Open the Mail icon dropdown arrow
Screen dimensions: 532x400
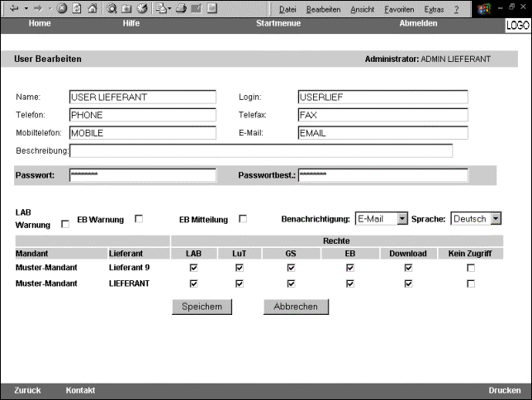click(x=169, y=8)
